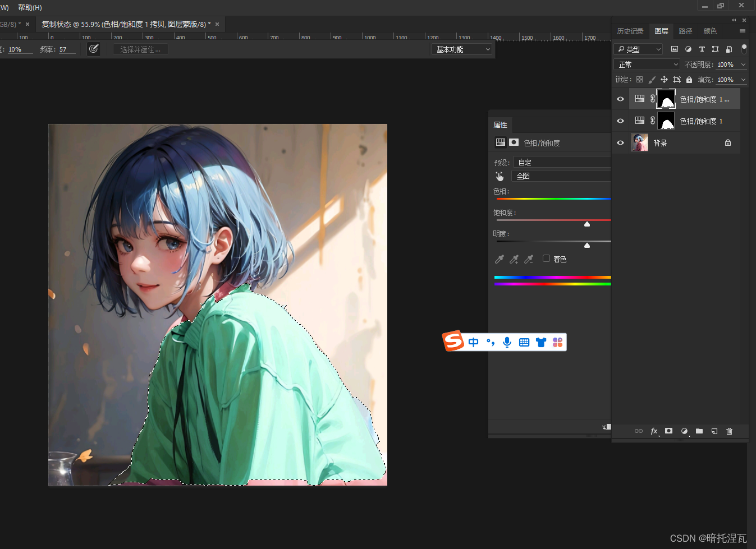The height and width of the screenshot is (549, 756).
Task: Click the lock all padlock icon
Action: [689, 80]
